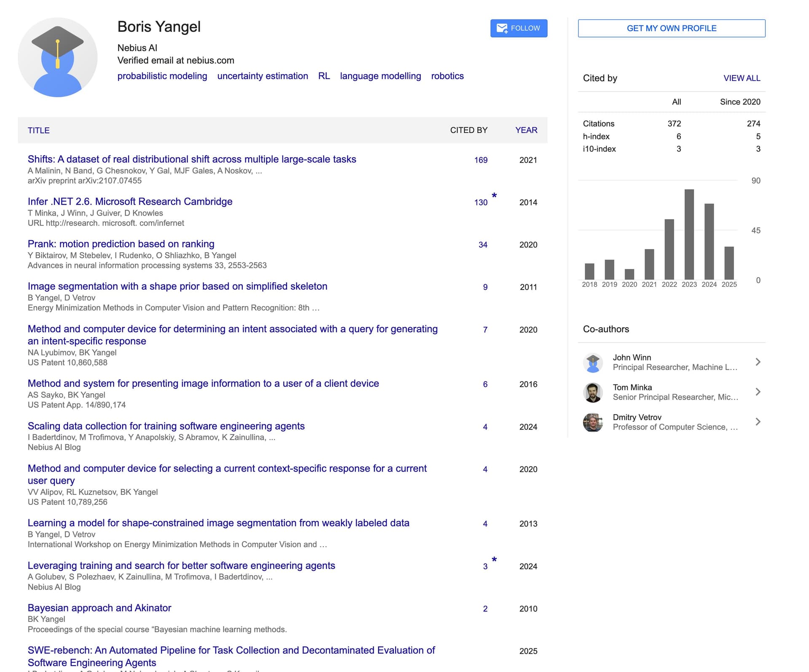Image resolution: width=809 pixels, height=672 pixels.
Task: Expand Tom Minka co-author chevron
Action: click(x=758, y=392)
